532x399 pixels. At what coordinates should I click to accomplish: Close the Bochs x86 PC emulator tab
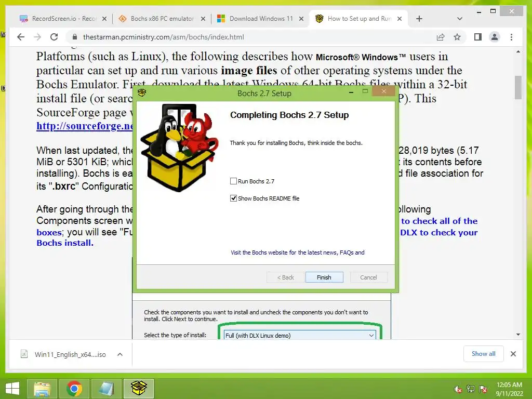pos(203,19)
